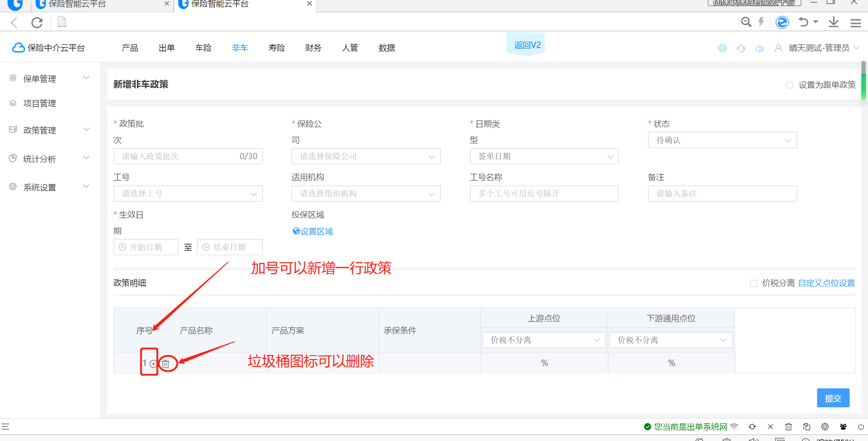Reload the page with the refresh icon
Viewport: 868px width, 441px height.
(37, 22)
